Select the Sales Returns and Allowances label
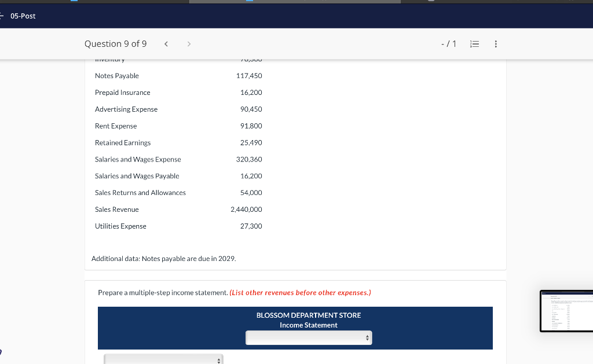The height and width of the screenshot is (364, 593). click(x=140, y=192)
